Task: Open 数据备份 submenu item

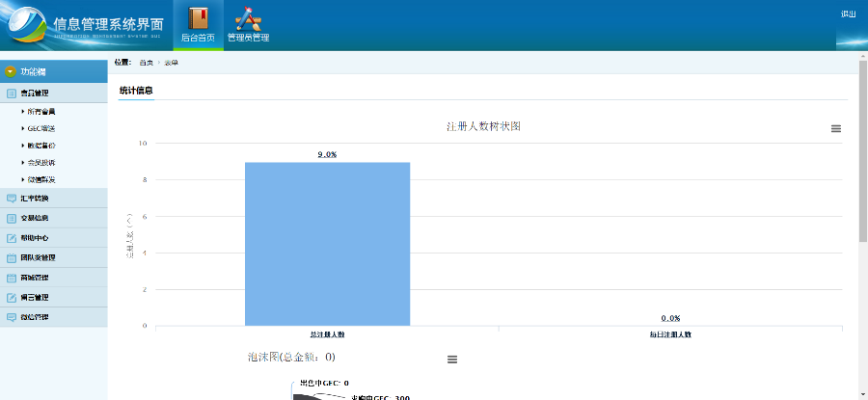Action: click(x=41, y=146)
